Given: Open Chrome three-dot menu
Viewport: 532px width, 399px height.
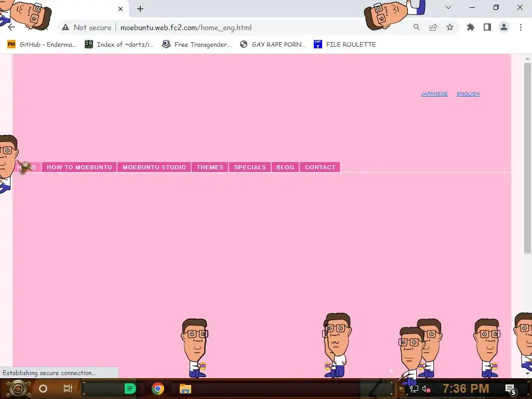Looking at the screenshot, I should (521, 28).
